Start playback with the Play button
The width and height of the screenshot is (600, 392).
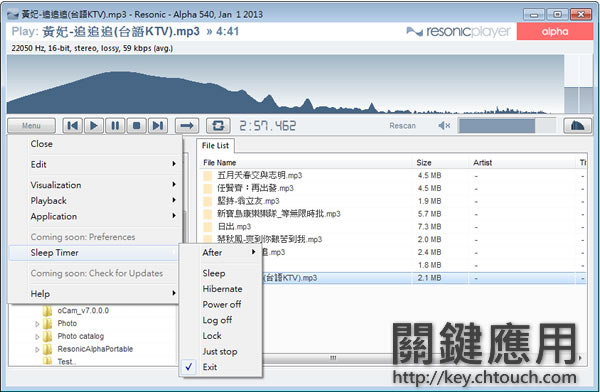93,126
